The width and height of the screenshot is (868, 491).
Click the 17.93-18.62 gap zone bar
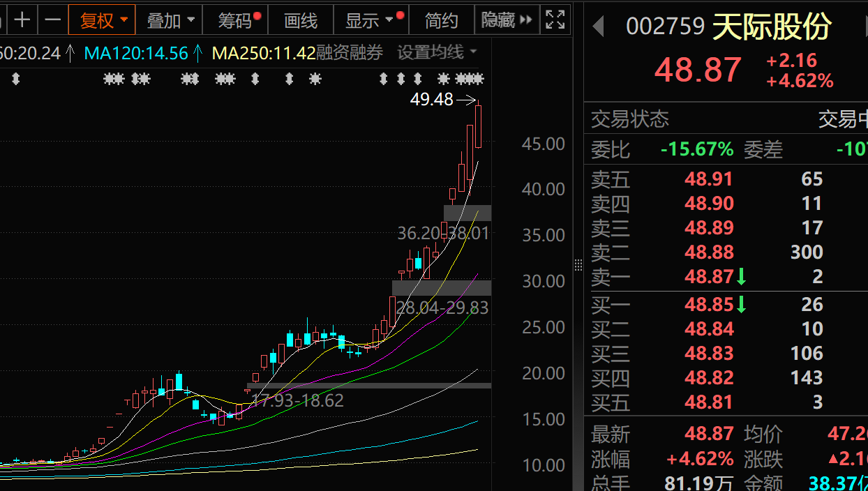[369, 385]
